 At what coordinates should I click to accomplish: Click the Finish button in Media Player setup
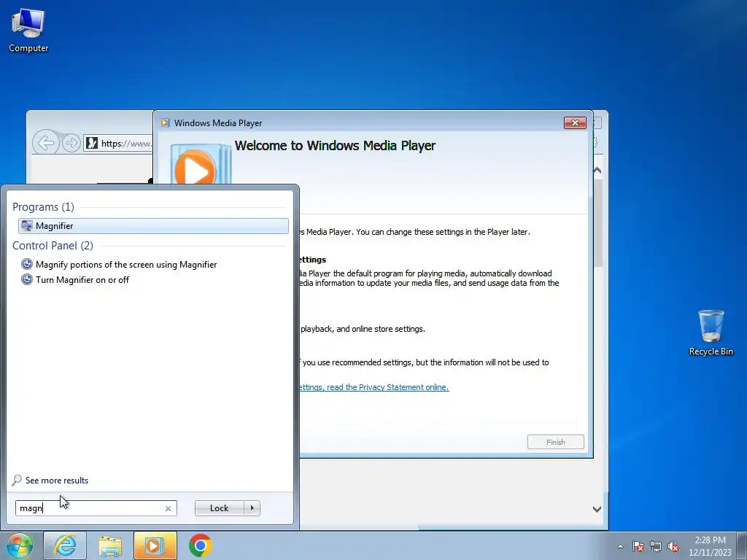[x=555, y=442]
